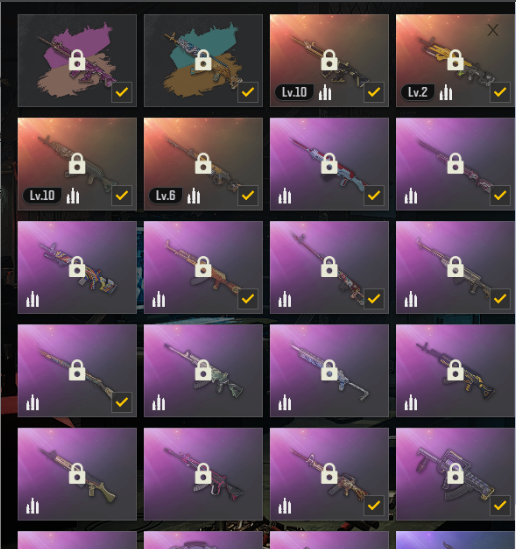Click the first Lv.10 level badge, top row
Image resolution: width=516 pixels, height=549 pixels.
tap(294, 92)
